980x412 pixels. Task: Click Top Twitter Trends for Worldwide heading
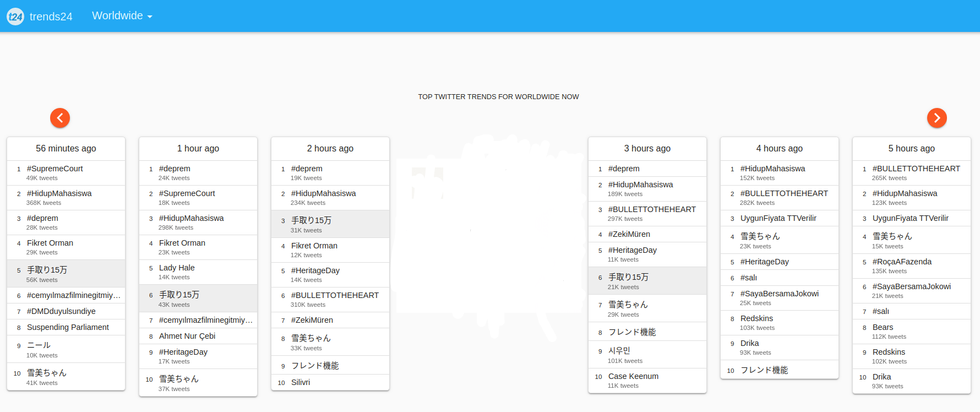tap(498, 97)
